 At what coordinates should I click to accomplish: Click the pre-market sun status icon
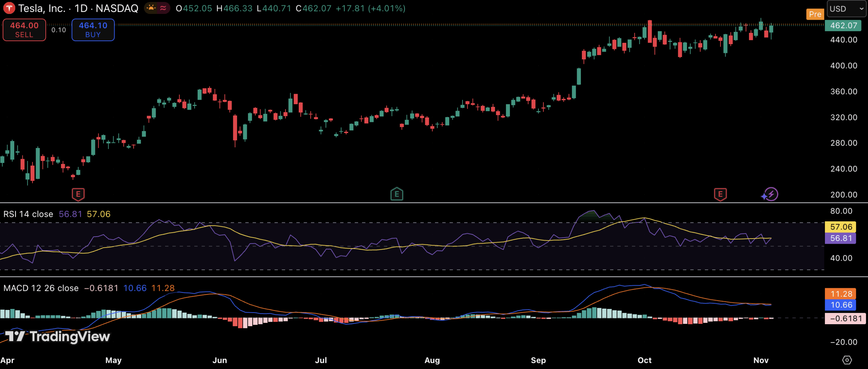[x=151, y=8]
